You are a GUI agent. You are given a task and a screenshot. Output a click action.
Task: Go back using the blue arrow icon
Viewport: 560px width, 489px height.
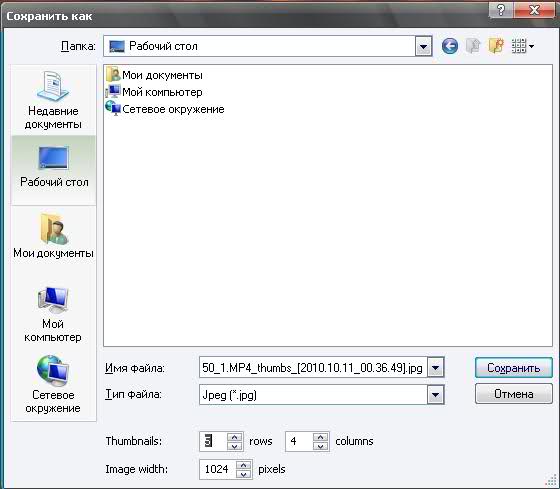point(450,46)
